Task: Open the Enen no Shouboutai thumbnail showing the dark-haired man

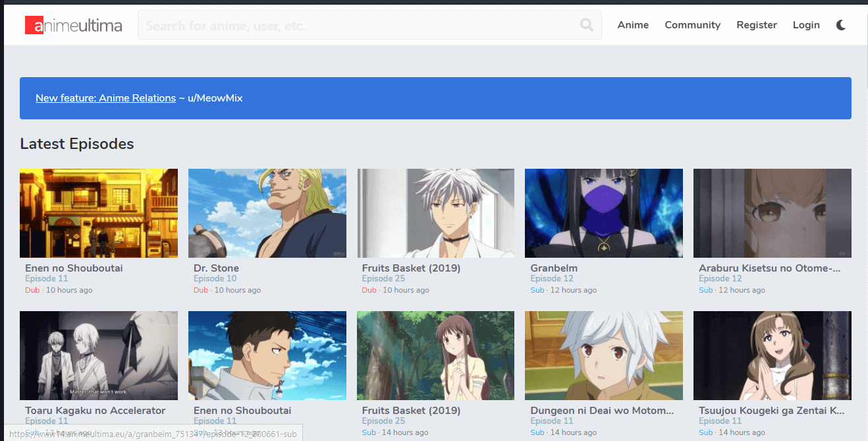Action: click(267, 355)
